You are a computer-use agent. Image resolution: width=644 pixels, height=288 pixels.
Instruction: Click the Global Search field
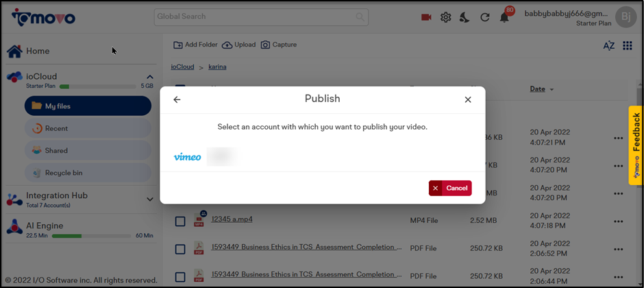coord(261,17)
